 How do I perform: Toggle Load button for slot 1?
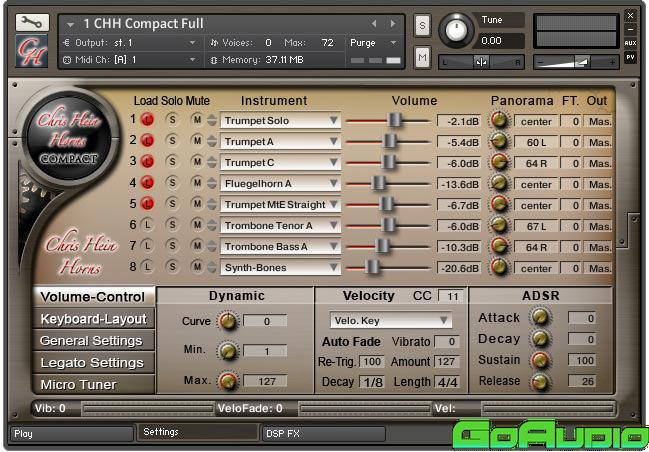coord(147,120)
